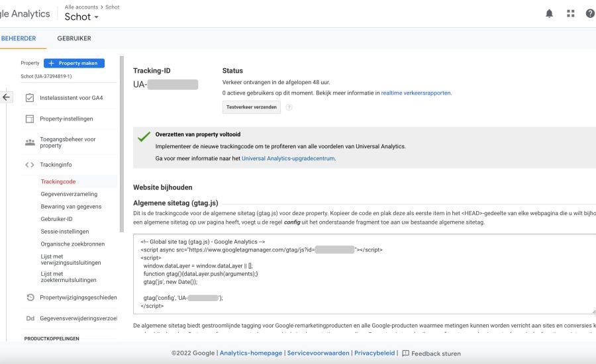
Task: Open the Schot account dropdown
Action: pyautogui.click(x=81, y=17)
